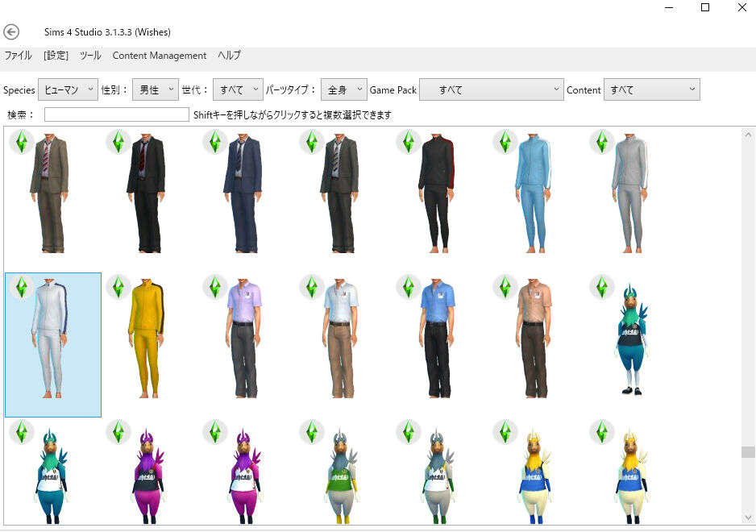756x532 pixels.
Task: Select the brown suit with red striped tie
Action: point(50,193)
